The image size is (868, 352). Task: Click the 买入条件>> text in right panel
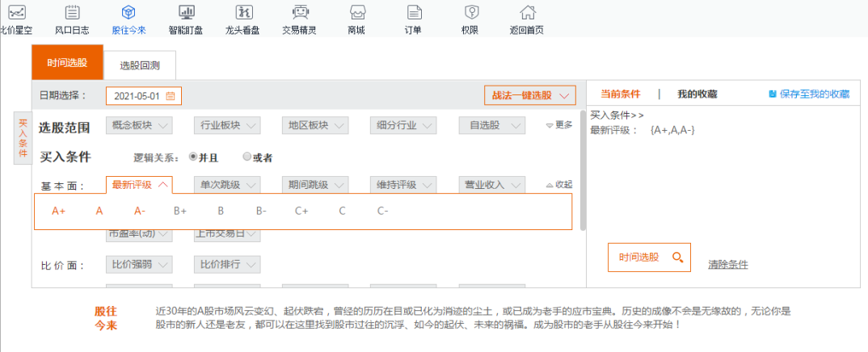[617, 115]
